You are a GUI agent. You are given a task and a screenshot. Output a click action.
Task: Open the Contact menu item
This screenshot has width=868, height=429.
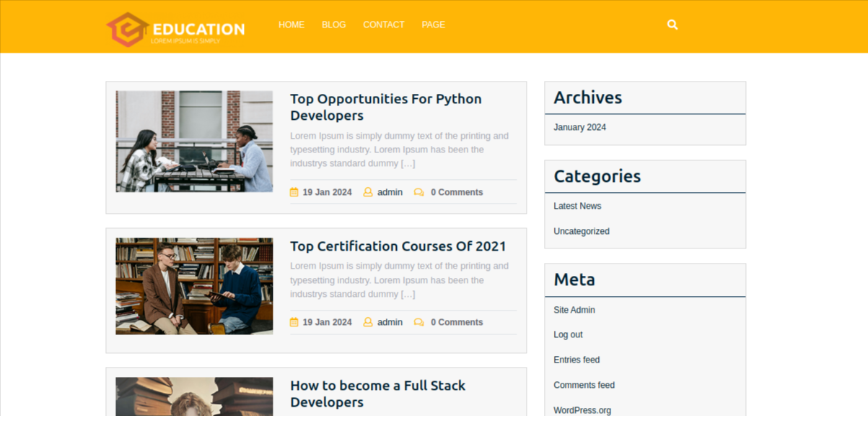pos(384,25)
